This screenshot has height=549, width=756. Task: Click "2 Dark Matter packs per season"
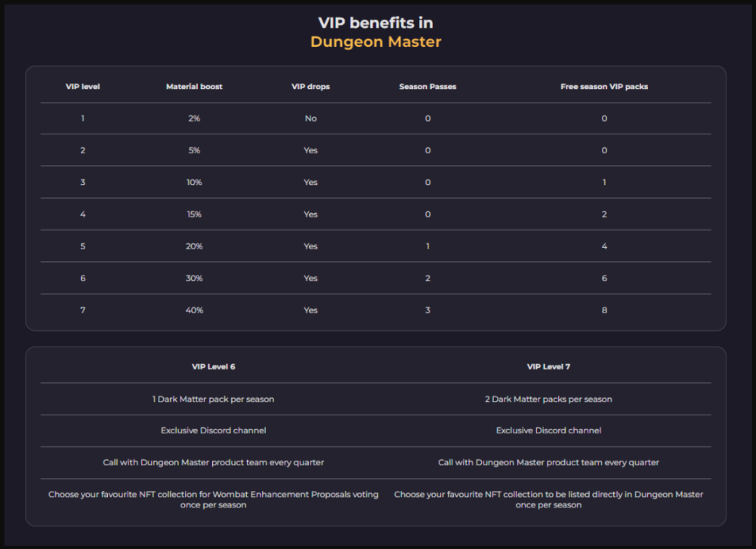click(548, 399)
